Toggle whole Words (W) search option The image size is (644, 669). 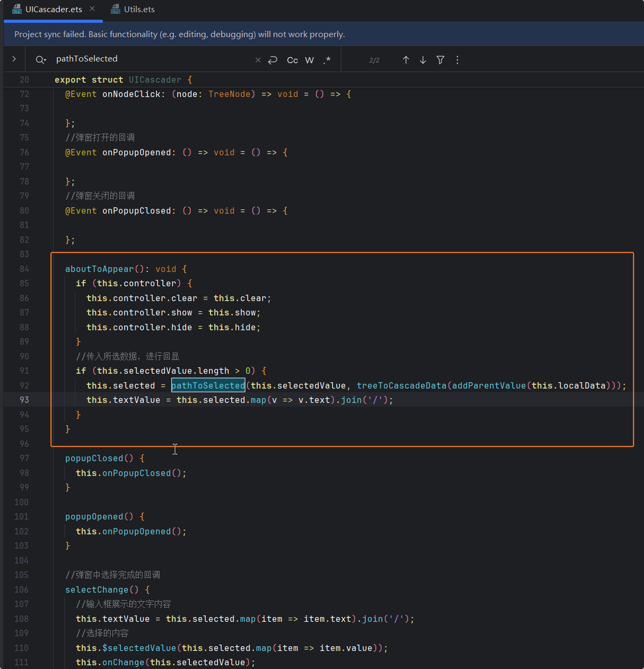pos(310,60)
